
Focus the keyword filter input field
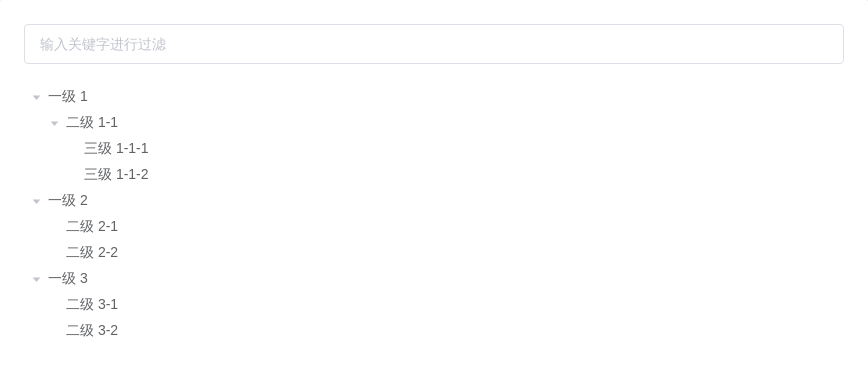tap(434, 44)
